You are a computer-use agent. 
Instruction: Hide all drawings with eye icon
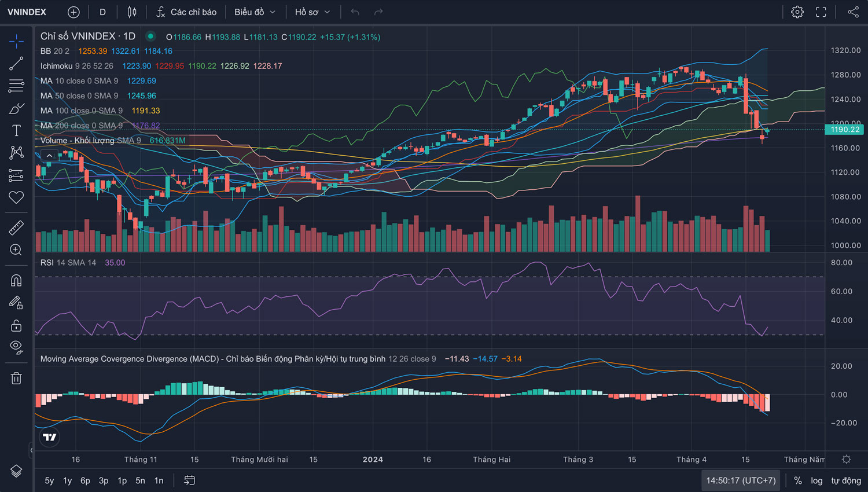click(16, 347)
